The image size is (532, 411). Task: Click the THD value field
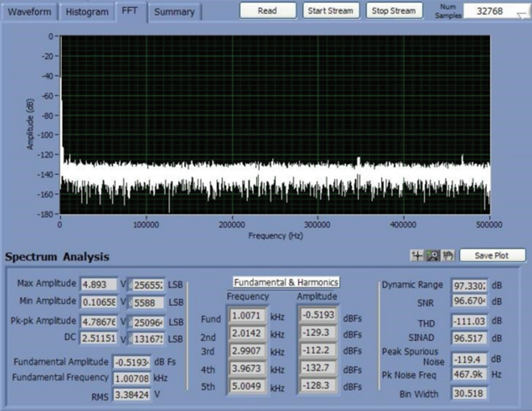click(469, 321)
